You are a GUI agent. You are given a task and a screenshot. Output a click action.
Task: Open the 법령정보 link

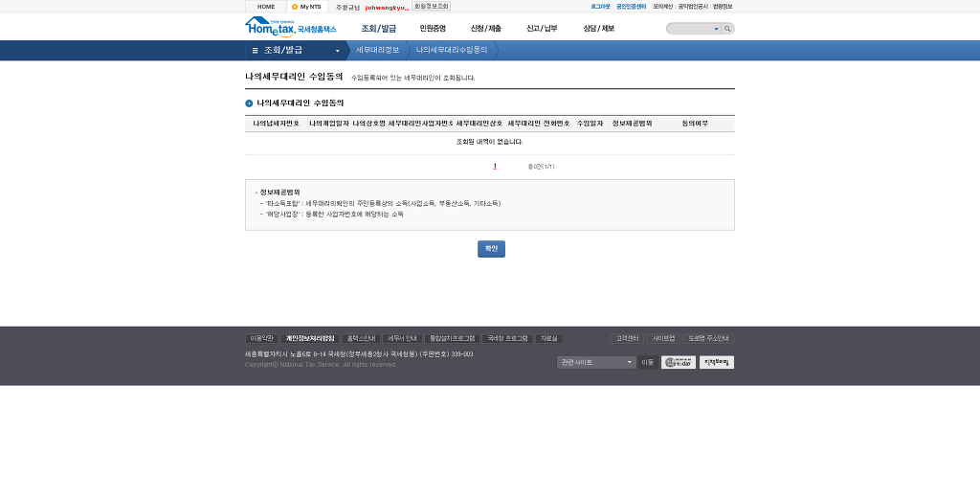tap(723, 7)
